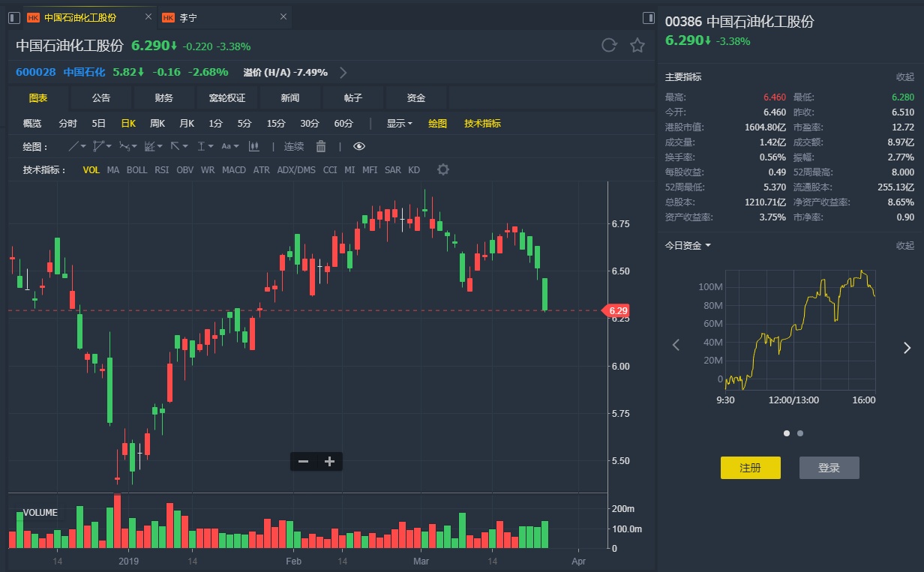Switch to the 财务 tab
This screenshot has width=924, height=572.
pos(164,97)
